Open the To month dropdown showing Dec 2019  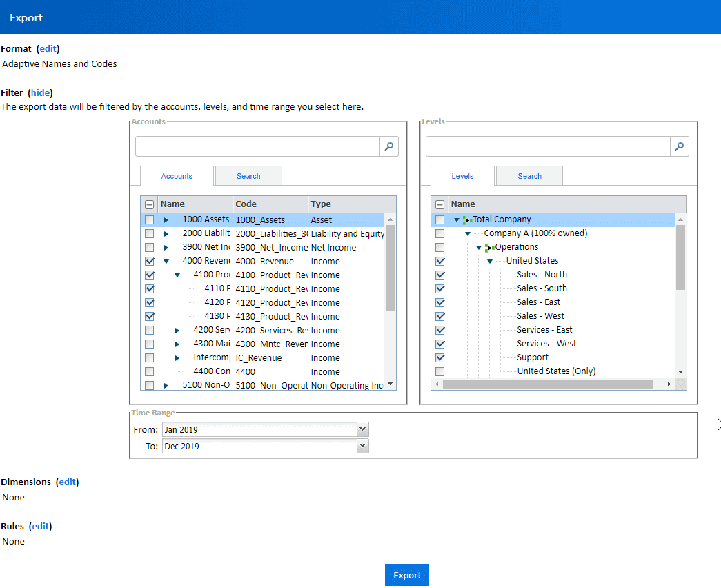coord(362,445)
